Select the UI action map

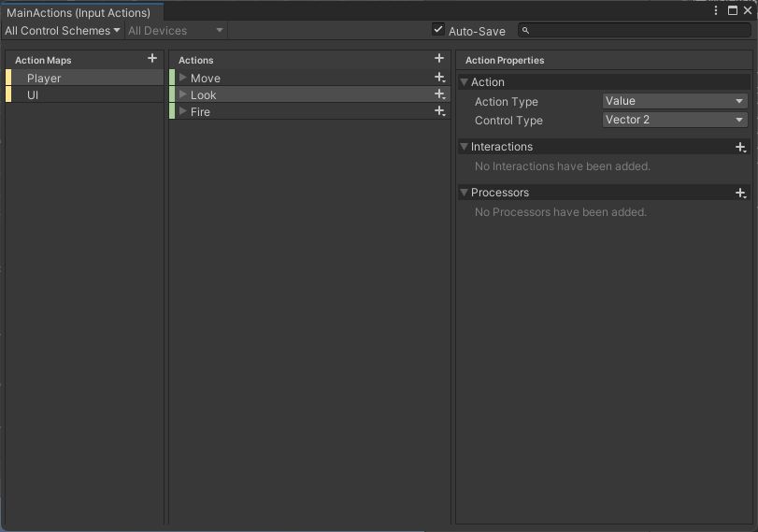pyautogui.click(x=85, y=94)
